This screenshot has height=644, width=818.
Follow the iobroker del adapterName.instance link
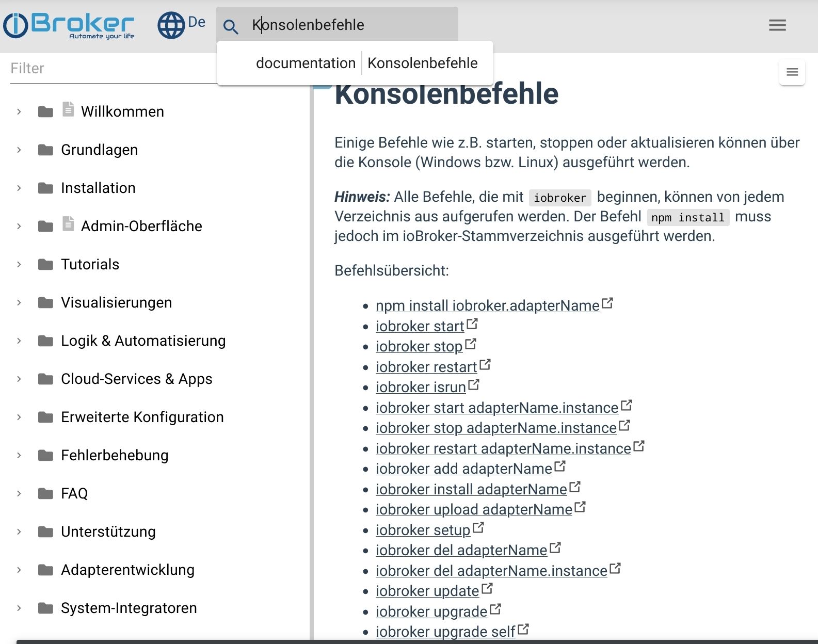[x=491, y=571]
